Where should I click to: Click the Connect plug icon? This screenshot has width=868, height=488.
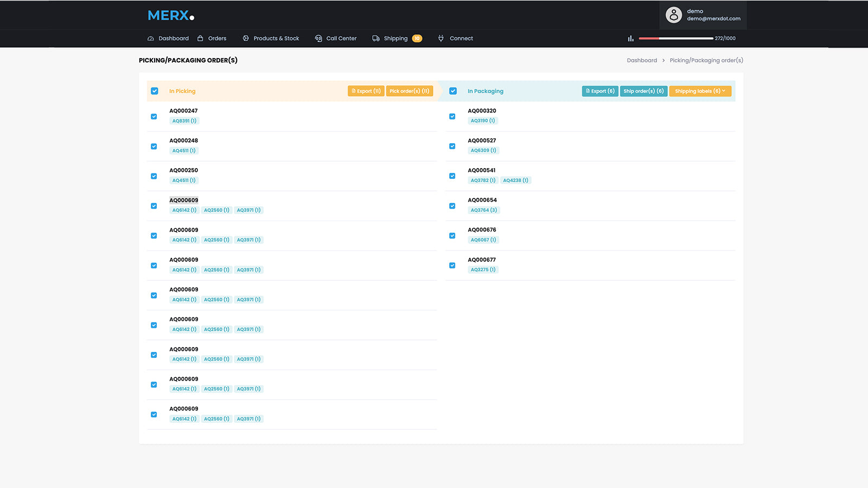click(441, 38)
